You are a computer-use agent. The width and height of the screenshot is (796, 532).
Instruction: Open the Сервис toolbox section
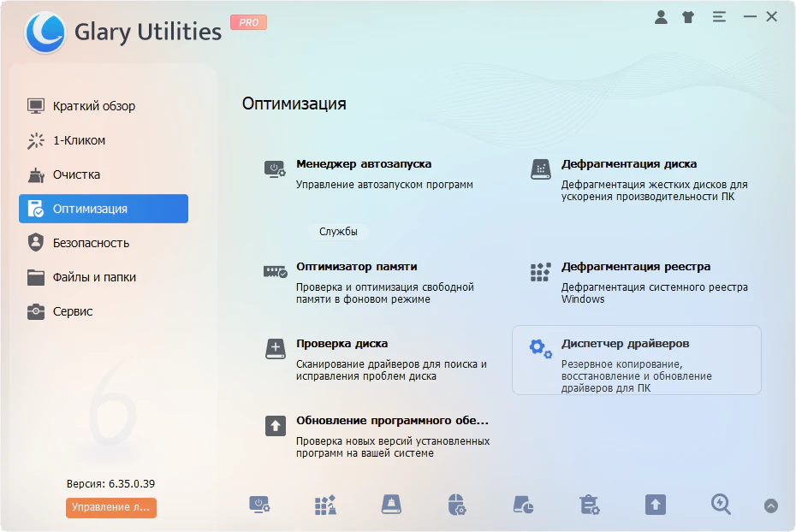(104, 311)
